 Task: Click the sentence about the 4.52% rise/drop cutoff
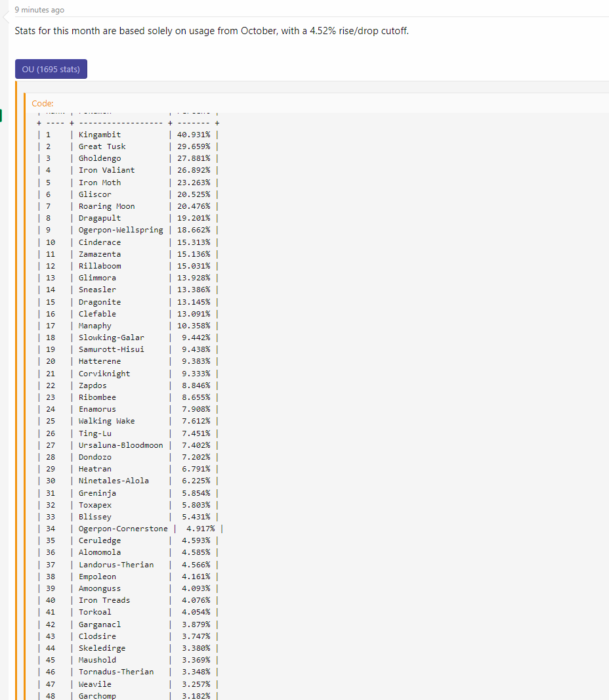211,31
